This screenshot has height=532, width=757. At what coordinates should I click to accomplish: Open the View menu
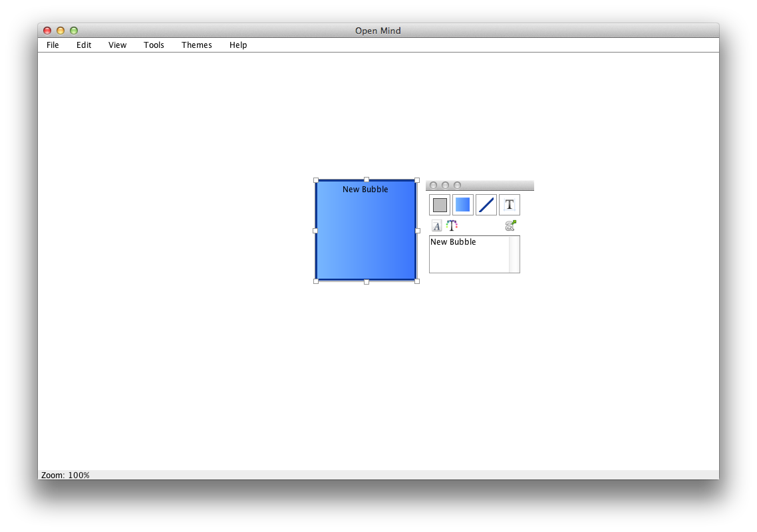point(117,45)
